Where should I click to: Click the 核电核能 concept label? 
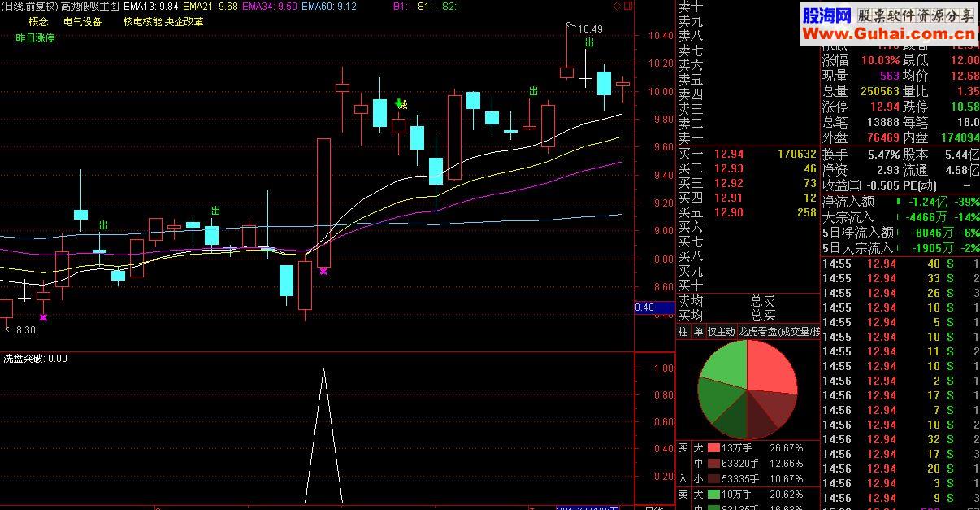[x=142, y=22]
